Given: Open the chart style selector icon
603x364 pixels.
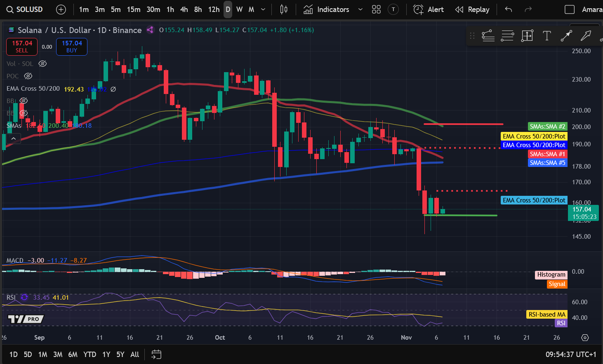Looking at the screenshot, I should (283, 9).
